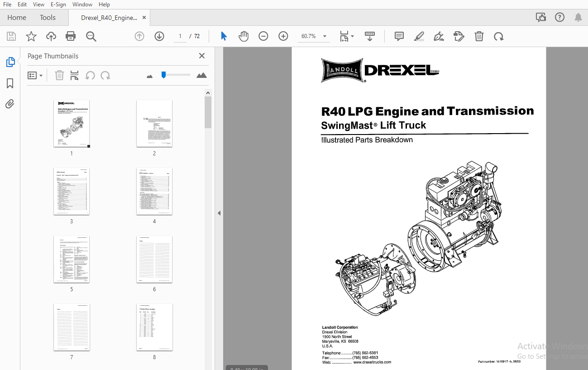Click the Delete trash icon in toolbar
The image size is (588, 370).
click(x=479, y=36)
